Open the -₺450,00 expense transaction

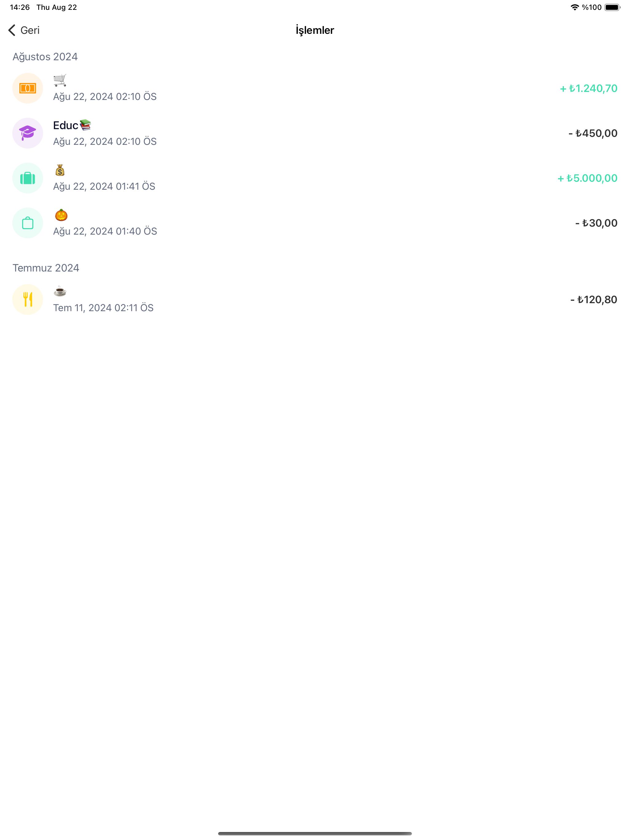point(593,133)
